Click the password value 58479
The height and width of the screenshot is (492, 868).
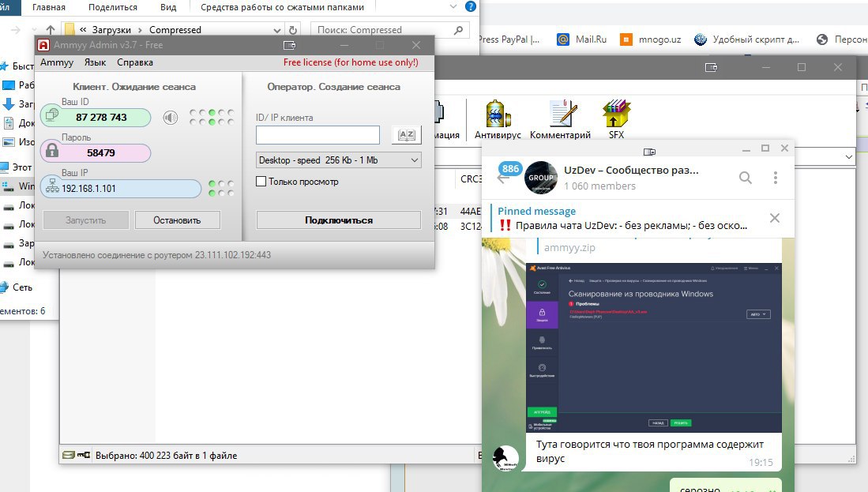pos(101,152)
